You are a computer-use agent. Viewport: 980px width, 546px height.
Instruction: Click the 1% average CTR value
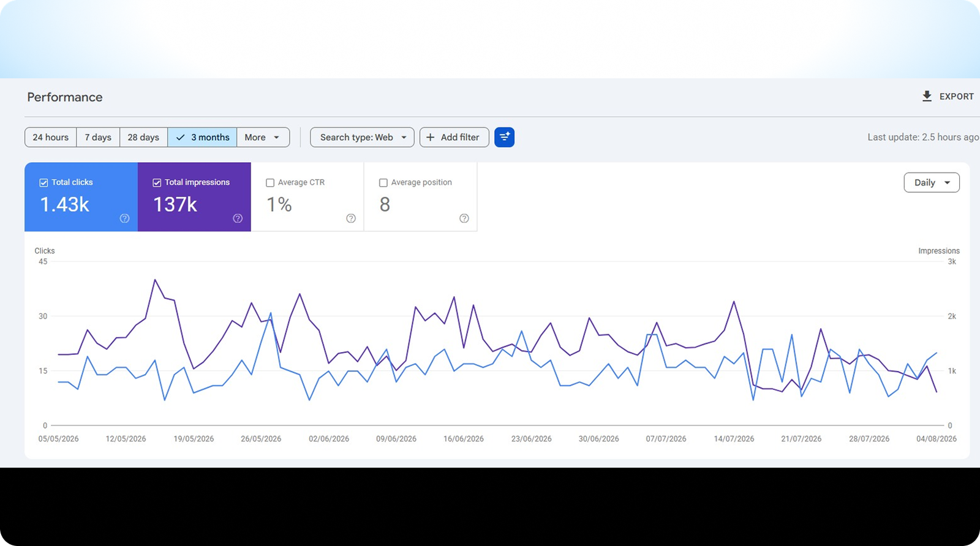(x=279, y=204)
